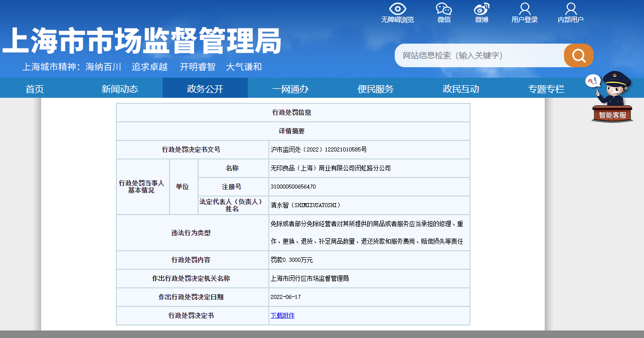644x338 pixels.
Task: Click the document number 沪市监闵处（2022）122021010585号
Action: [x=318, y=149]
